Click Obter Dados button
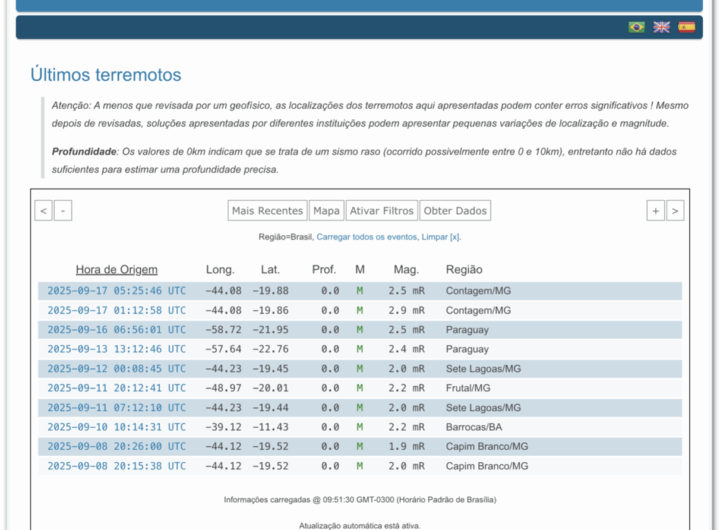Viewport: 720px width, 530px height. (455, 211)
